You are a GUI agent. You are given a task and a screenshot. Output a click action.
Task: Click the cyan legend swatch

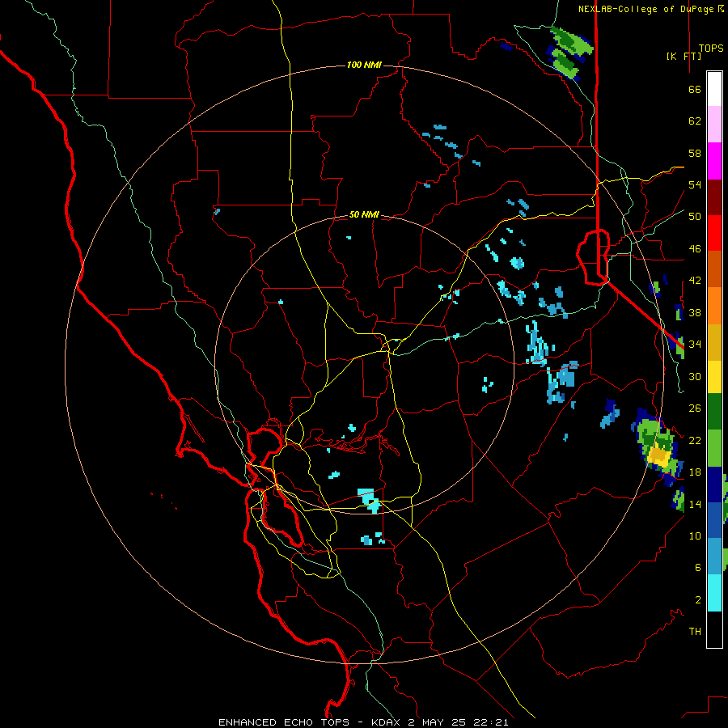(x=714, y=593)
